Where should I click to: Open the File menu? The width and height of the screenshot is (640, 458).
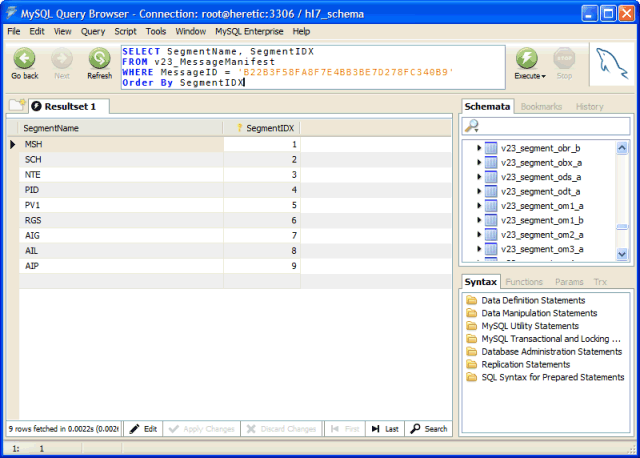[x=13, y=31]
